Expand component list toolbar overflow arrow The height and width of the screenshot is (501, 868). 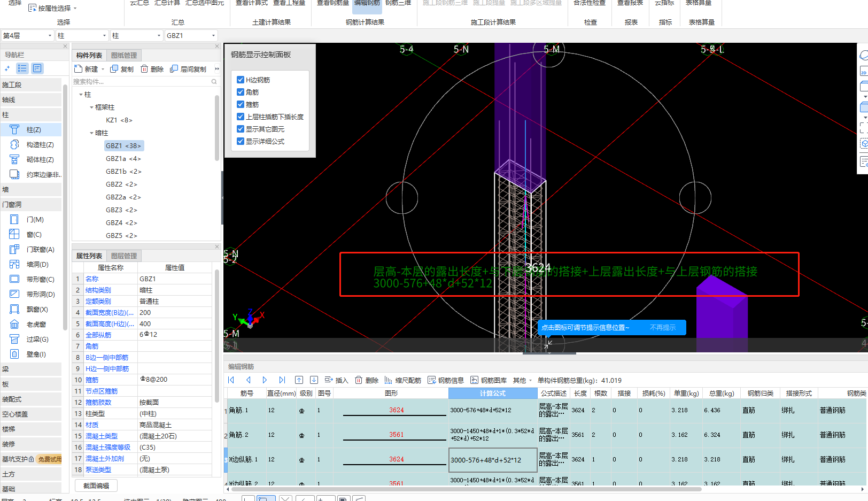[x=216, y=69]
